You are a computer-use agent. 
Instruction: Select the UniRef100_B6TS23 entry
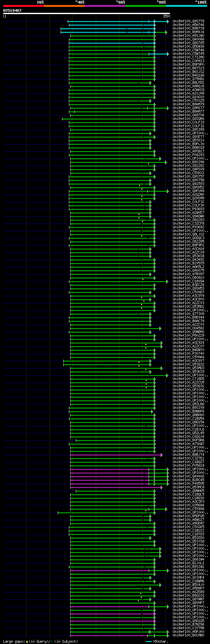point(188,68)
